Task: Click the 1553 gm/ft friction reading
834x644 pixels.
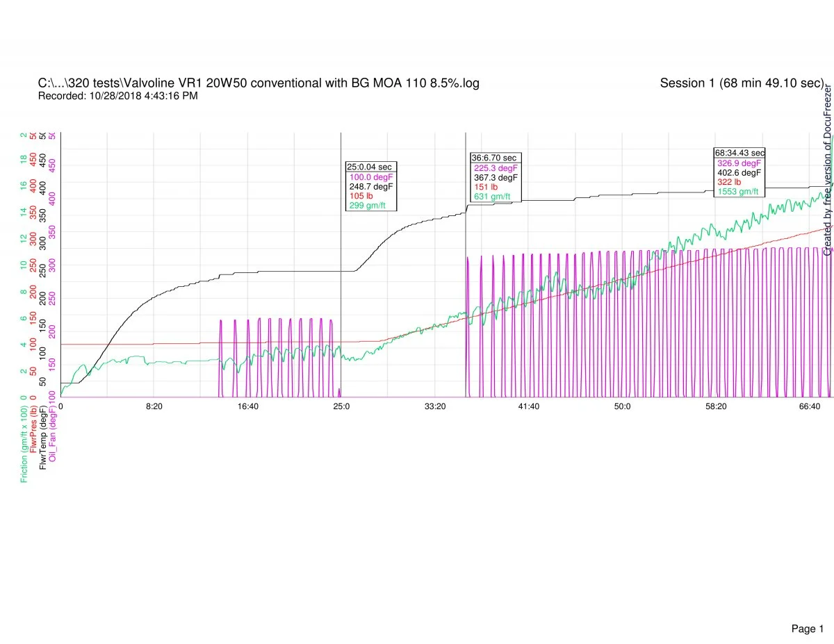Action: (x=738, y=191)
